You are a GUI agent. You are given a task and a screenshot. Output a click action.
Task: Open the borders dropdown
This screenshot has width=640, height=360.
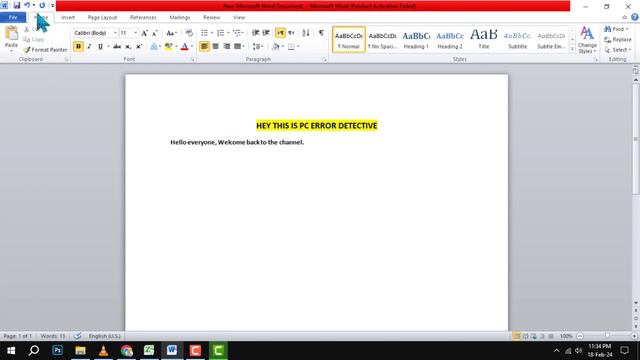298,47
